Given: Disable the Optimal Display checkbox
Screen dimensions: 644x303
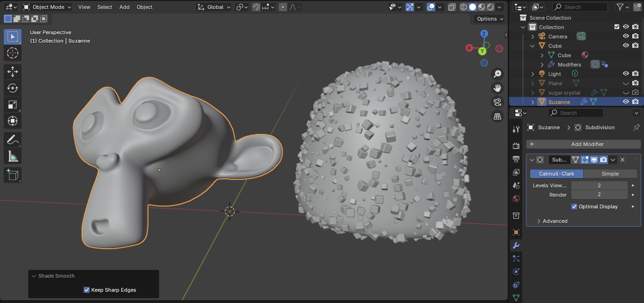Looking at the screenshot, I should coord(574,207).
